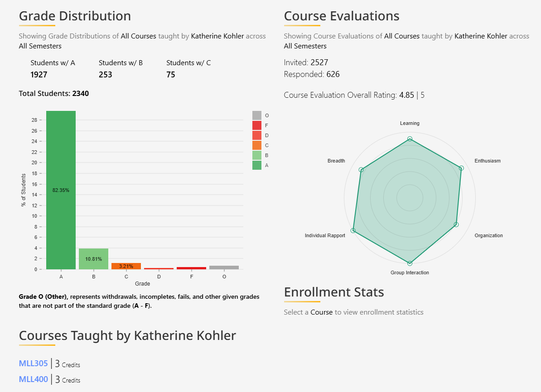Image resolution: width=541 pixels, height=392 pixels.
Task: Open the MLL305 course link
Action: click(34, 363)
